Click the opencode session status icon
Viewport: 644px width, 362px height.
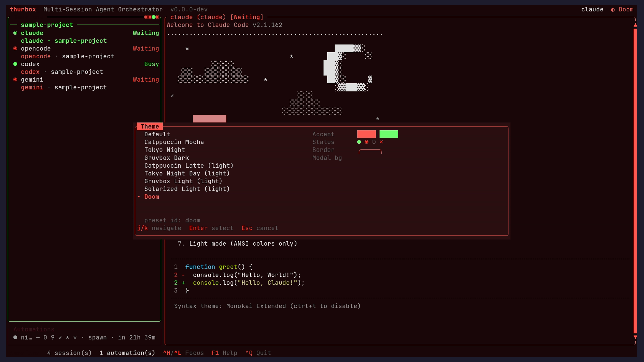click(x=15, y=49)
